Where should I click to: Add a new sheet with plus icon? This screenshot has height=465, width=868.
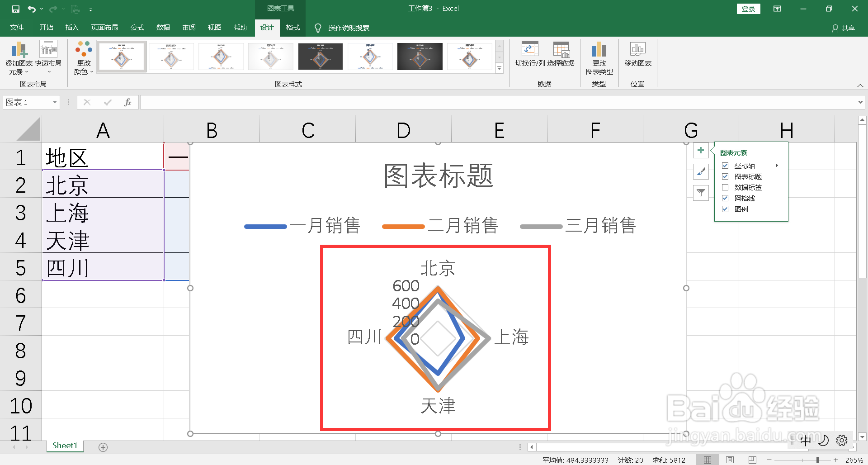pos(103,447)
